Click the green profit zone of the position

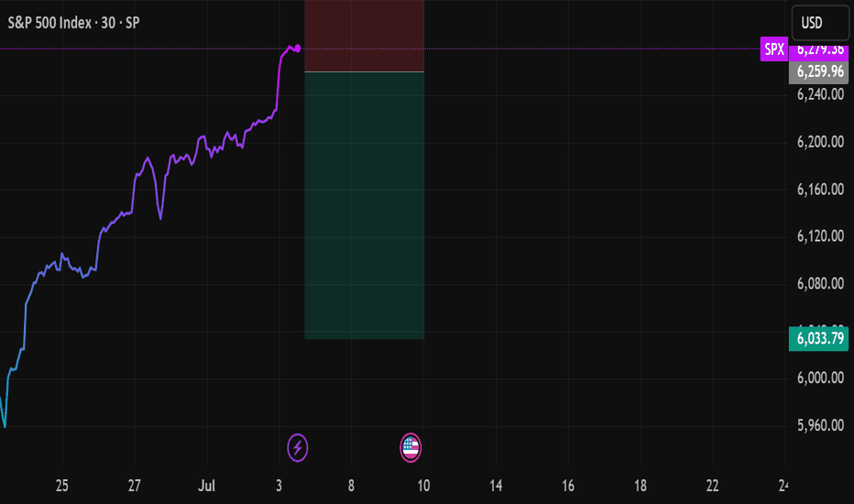point(365,205)
